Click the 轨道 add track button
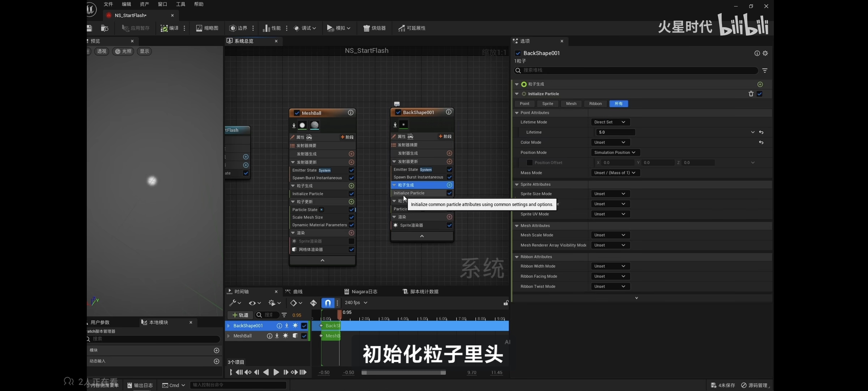Image resolution: width=868 pixels, height=391 pixels. (x=240, y=315)
